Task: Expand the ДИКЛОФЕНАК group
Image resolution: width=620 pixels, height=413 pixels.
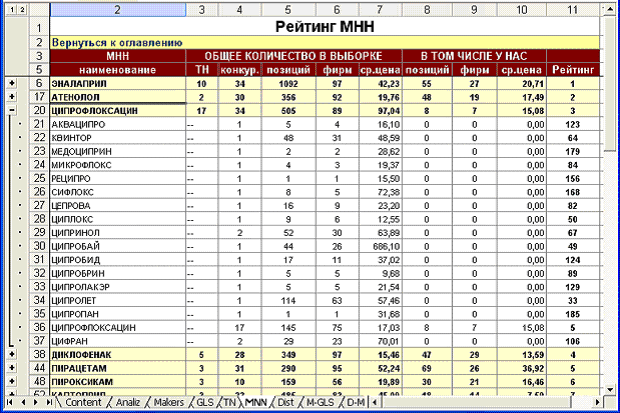Action: 12,354
